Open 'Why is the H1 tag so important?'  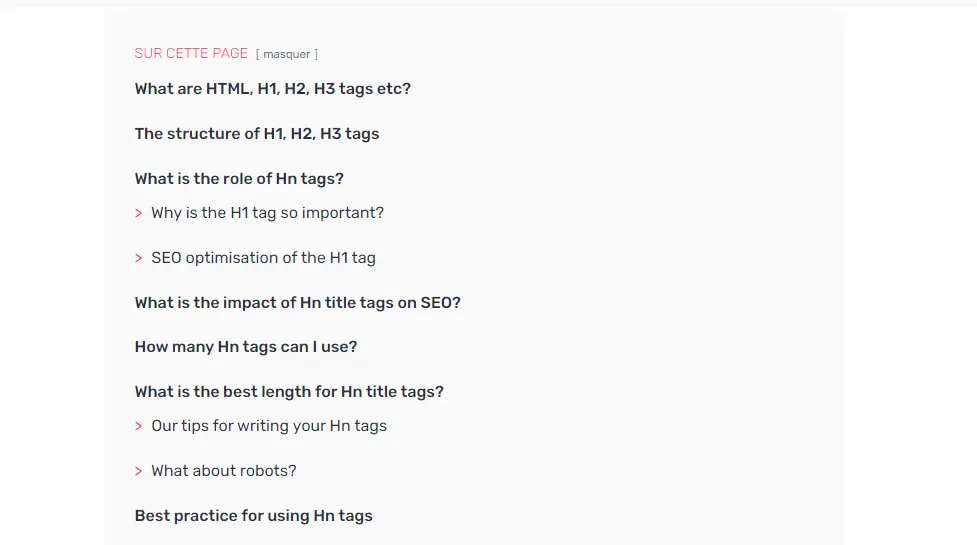tap(267, 213)
